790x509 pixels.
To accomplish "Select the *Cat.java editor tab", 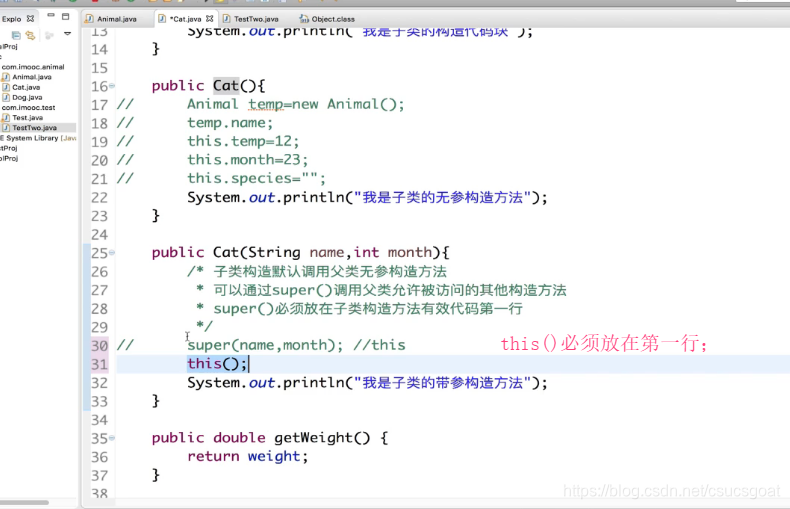I will 185,19.
